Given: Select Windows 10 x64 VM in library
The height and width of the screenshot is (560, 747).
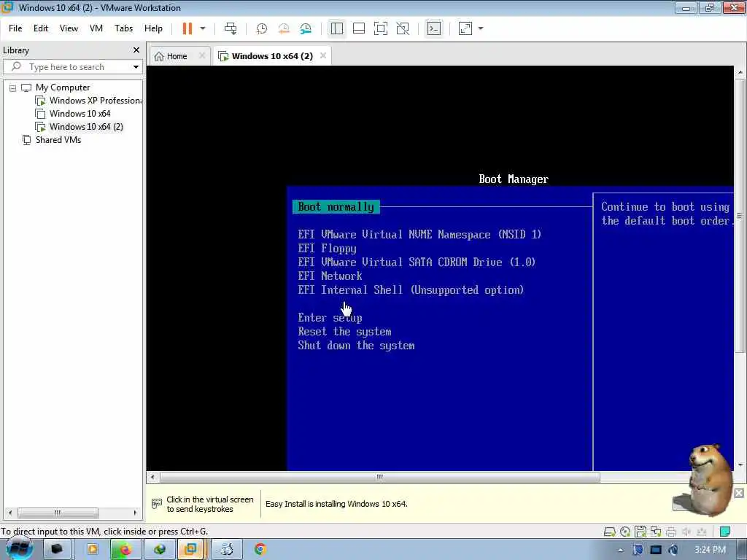Looking at the screenshot, I should pyautogui.click(x=80, y=114).
